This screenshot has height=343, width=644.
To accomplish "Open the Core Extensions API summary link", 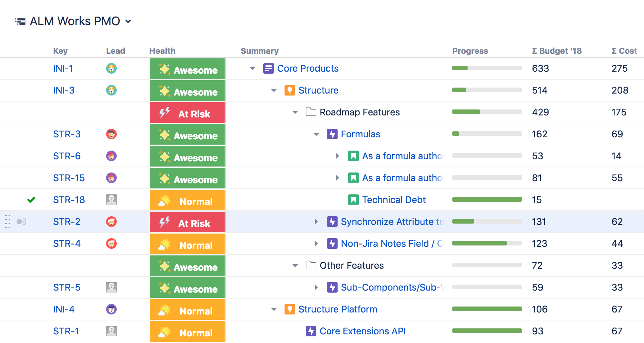I will point(362,331).
